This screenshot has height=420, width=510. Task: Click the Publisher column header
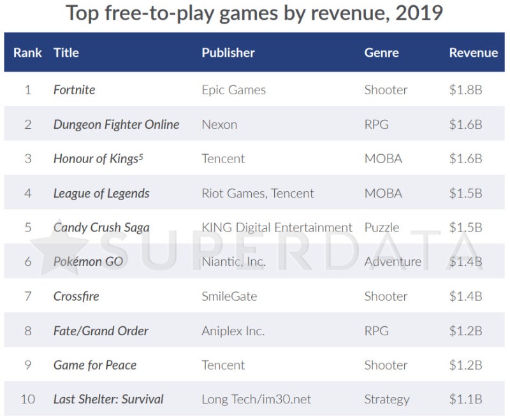pos(228,53)
